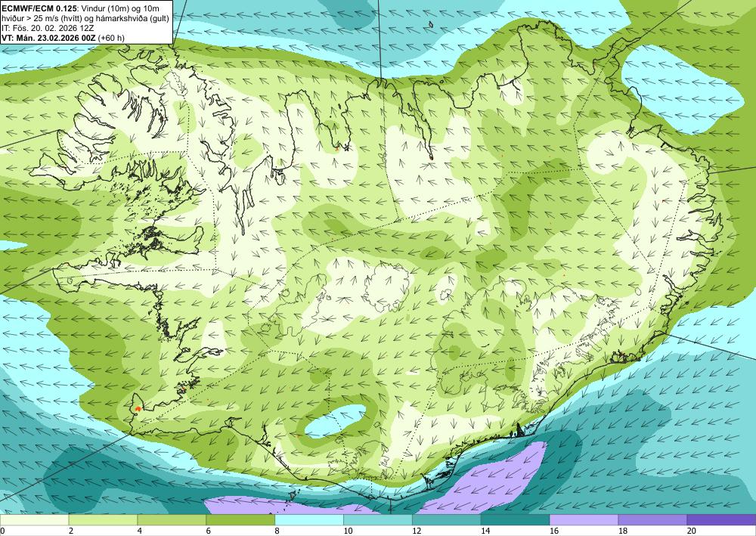
Task: Click the legend tick label '10'
Action: tap(348, 531)
